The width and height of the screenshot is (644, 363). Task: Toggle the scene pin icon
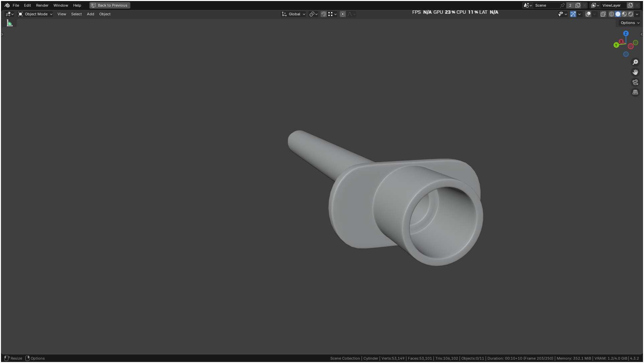pos(562,5)
